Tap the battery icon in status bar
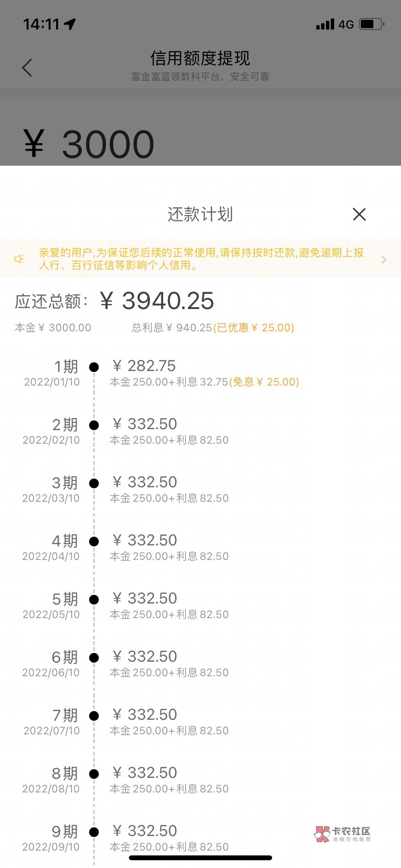 point(371,24)
